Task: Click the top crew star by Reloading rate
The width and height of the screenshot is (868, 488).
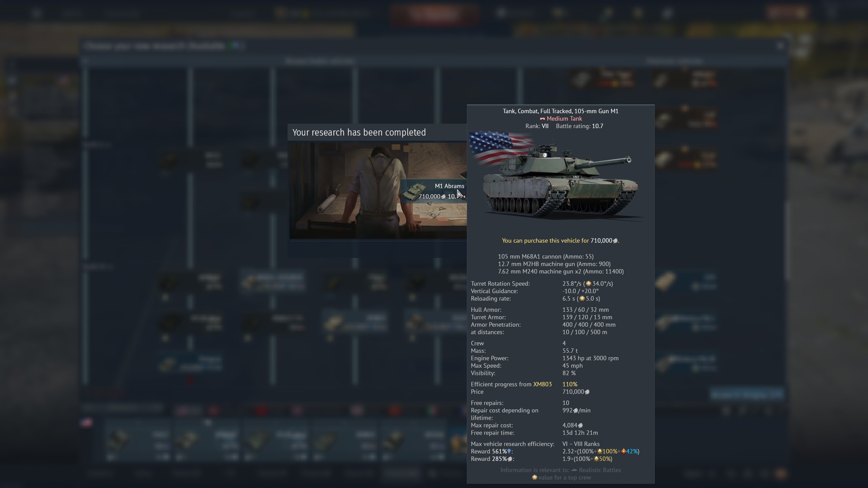Action: point(582,299)
